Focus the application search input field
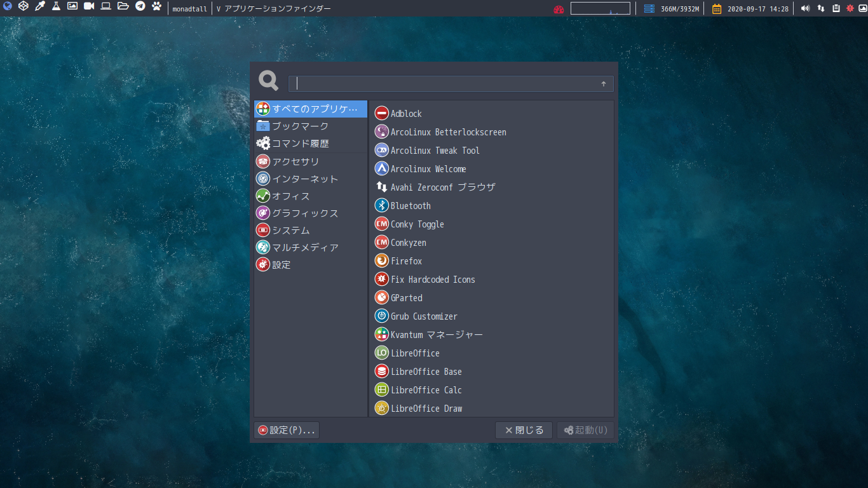Image resolution: width=868 pixels, height=488 pixels. [x=451, y=84]
